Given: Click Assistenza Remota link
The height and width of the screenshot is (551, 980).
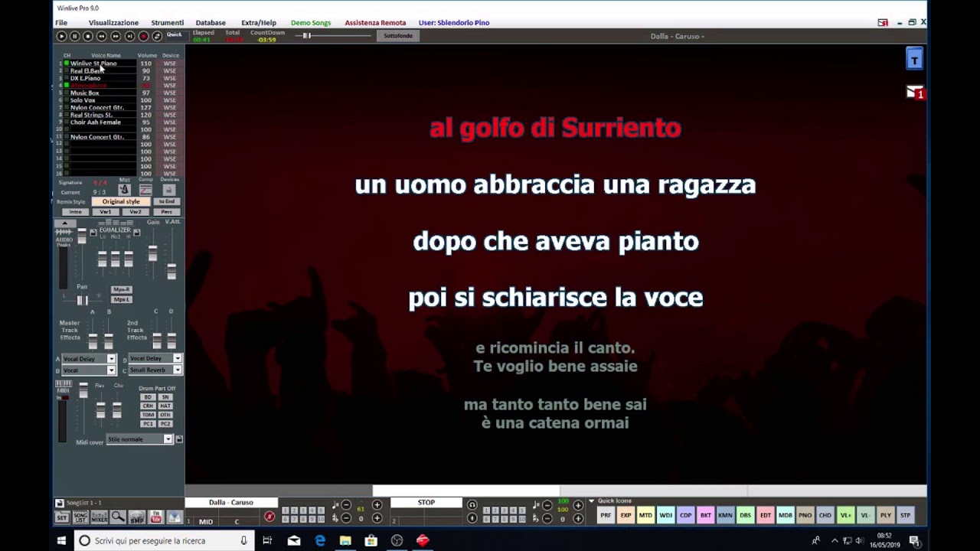Looking at the screenshot, I should (x=375, y=23).
